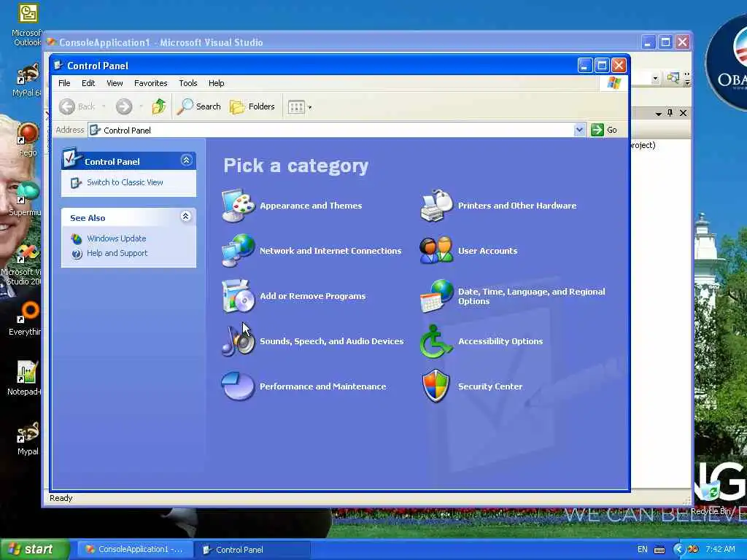Open the Tools menu

pyautogui.click(x=188, y=83)
